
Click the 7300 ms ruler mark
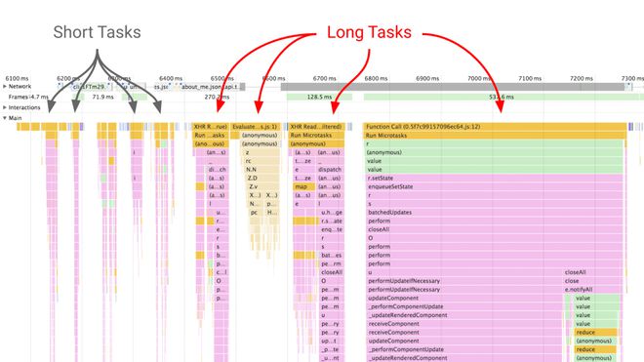coord(632,78)
